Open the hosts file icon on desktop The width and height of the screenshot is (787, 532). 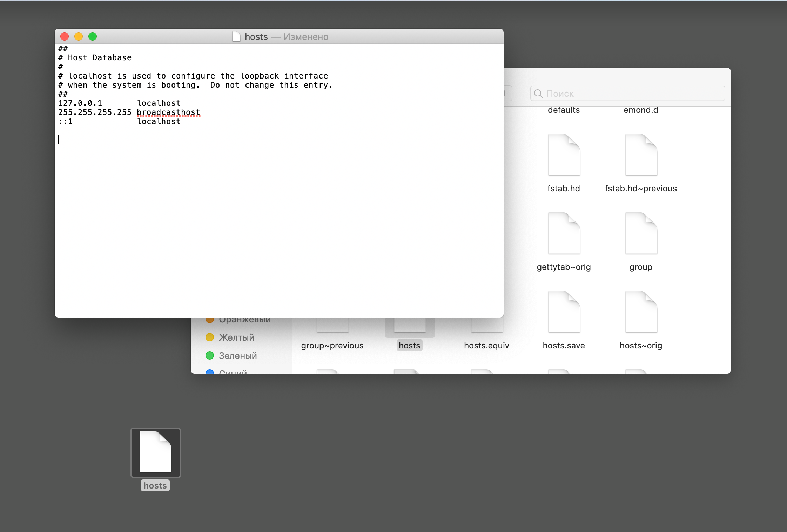155,452
